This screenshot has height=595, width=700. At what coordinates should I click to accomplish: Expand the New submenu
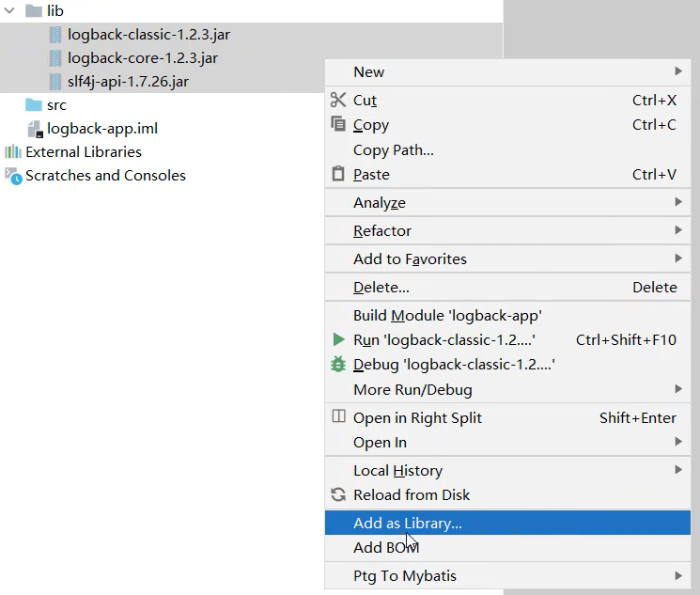(677, 71)
